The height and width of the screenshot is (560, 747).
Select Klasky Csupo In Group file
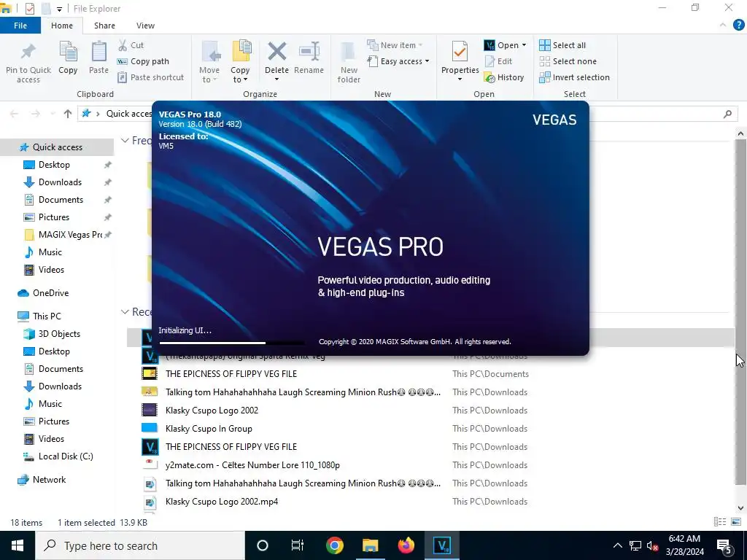click(209, 429)
